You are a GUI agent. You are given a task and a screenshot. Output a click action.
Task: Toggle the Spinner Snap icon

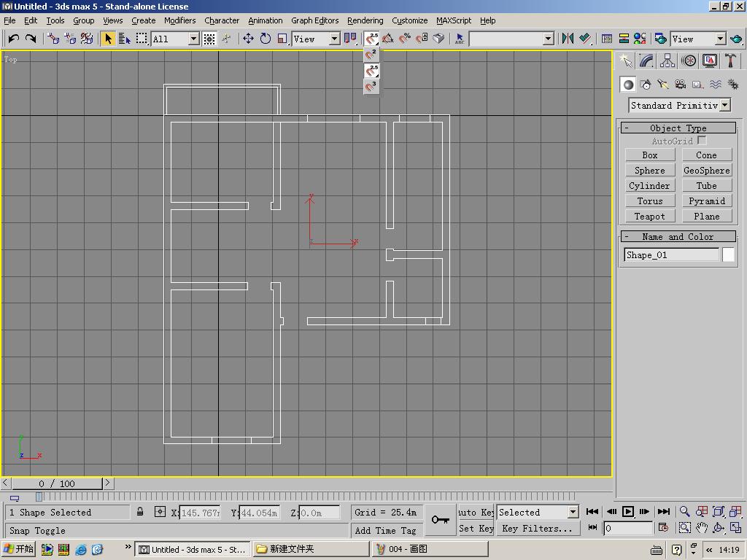422,39
